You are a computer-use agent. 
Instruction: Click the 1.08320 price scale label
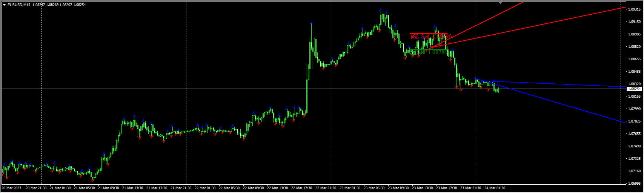(x=635, y=84)
